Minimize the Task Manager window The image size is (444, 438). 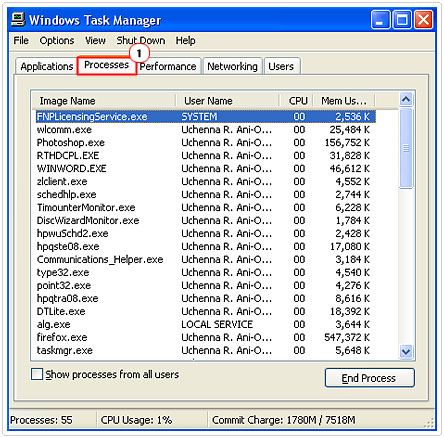click(x=380, y=20)
